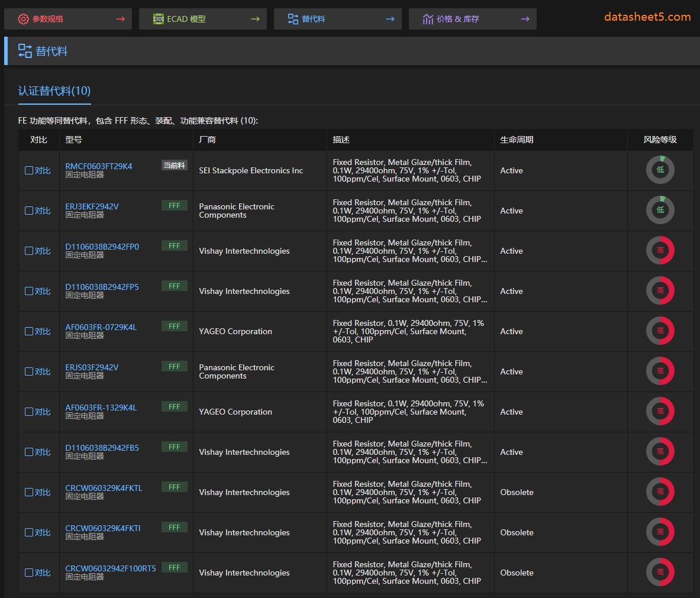
Task: Click the high risk gauge for D1106038B2942FB5
Action: click(660, 451)
